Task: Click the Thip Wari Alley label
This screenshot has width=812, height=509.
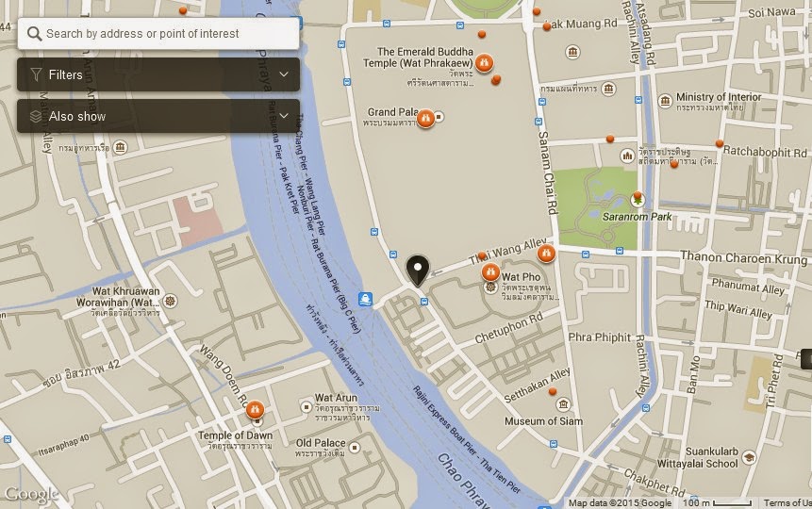Action: pos(738,309)
